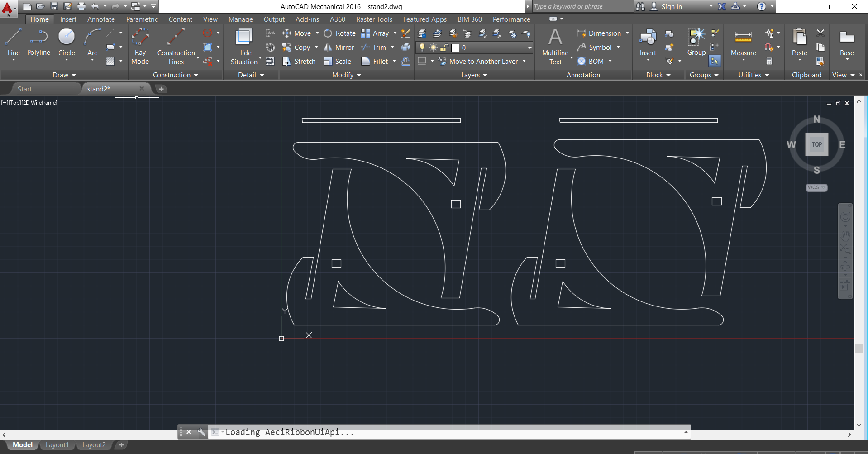
Task: Switch to the Manage ribbon tab
Action: [x=240, y=19]
